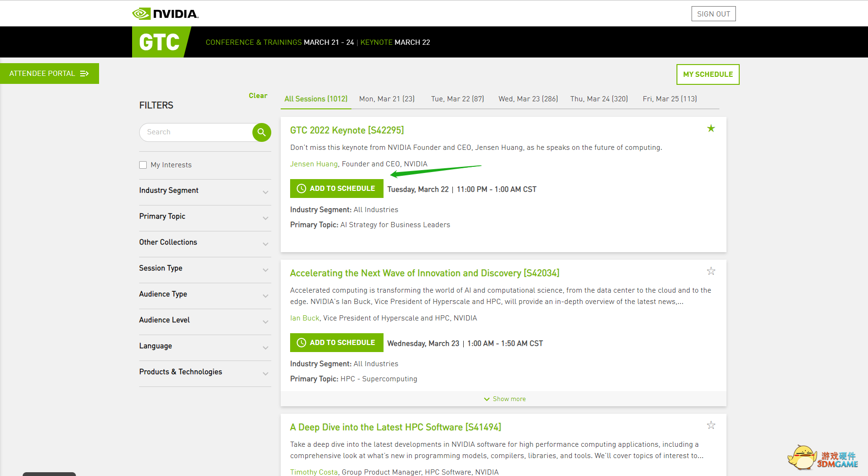This screenshot has width=868, height=476.
Task: Click the NVIDIA logo
Action: point(166,14)
